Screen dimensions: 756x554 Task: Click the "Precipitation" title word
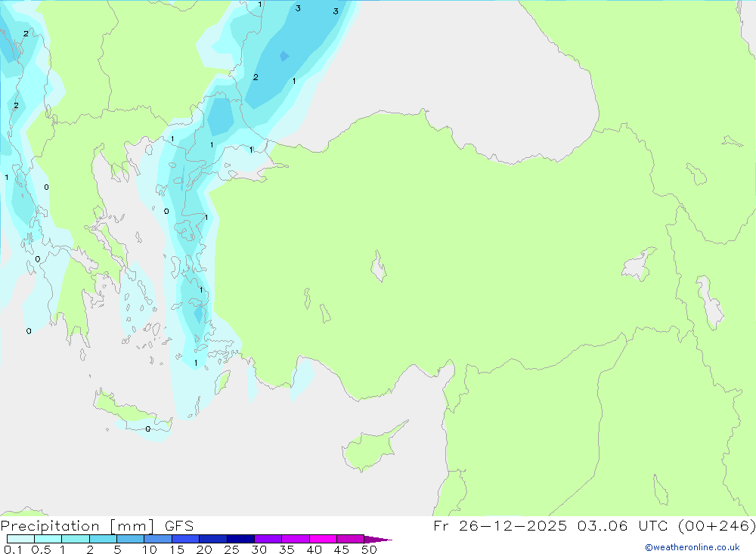(x=50, y=526)
